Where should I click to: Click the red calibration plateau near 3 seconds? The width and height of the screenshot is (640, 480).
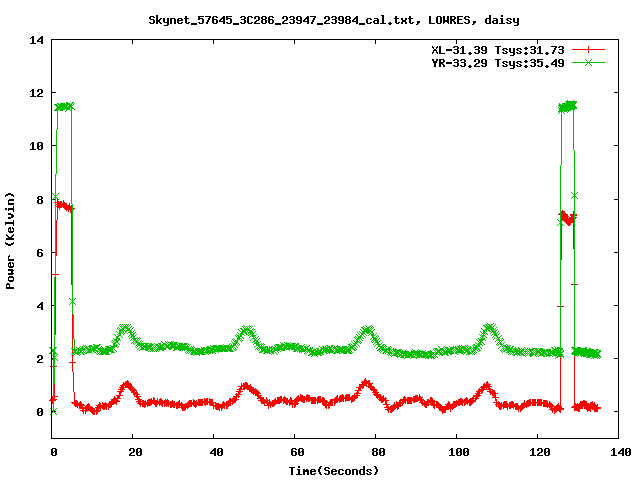point(64,206)
